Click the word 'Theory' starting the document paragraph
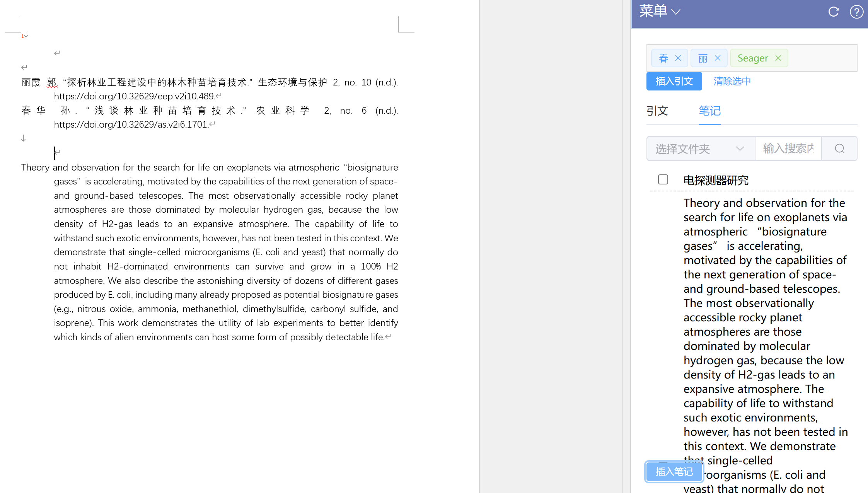This screenshot has height=493, width=868. tap(35, 167)
